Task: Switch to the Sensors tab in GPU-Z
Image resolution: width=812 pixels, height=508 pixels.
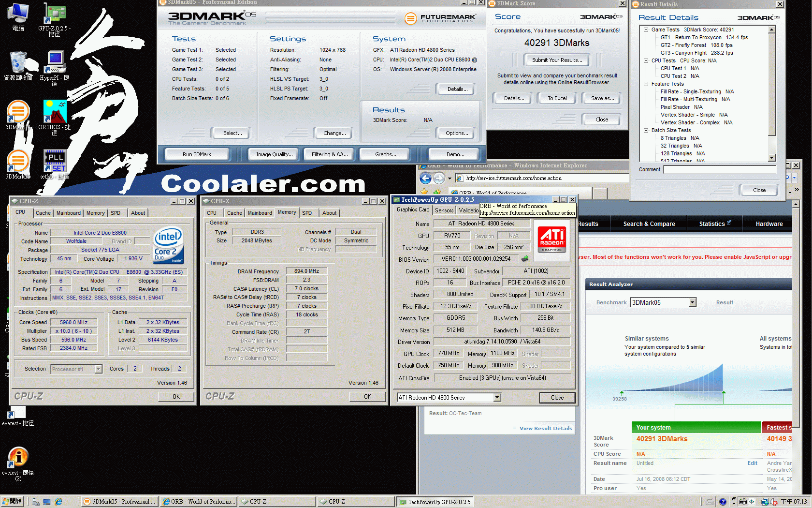Action: [x=444, y=210]
